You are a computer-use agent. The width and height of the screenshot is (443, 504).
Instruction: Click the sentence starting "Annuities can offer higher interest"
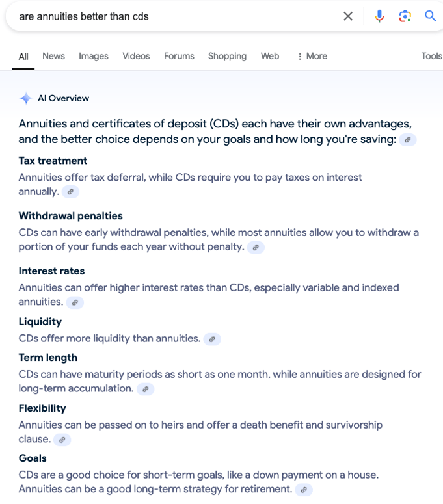209,295
